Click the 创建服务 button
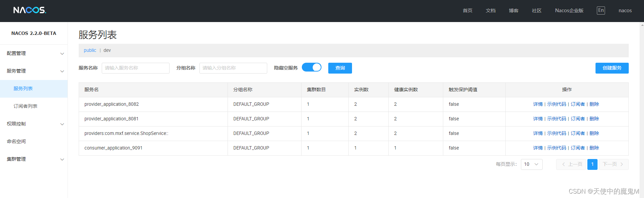Screen dimensions: 644x198 pyautogui.click(x=612, y=68)
